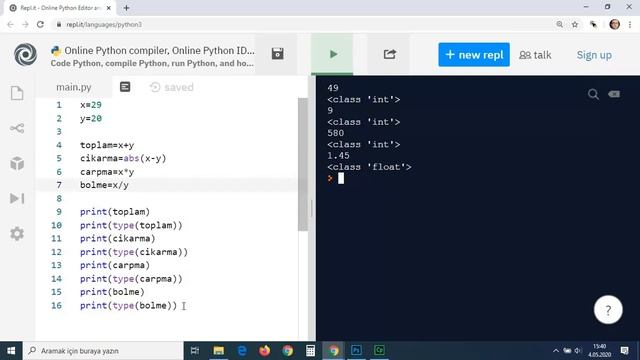Screen dimensions: 640x360
Task: Open the help question mark button
Action: point(608,310)
